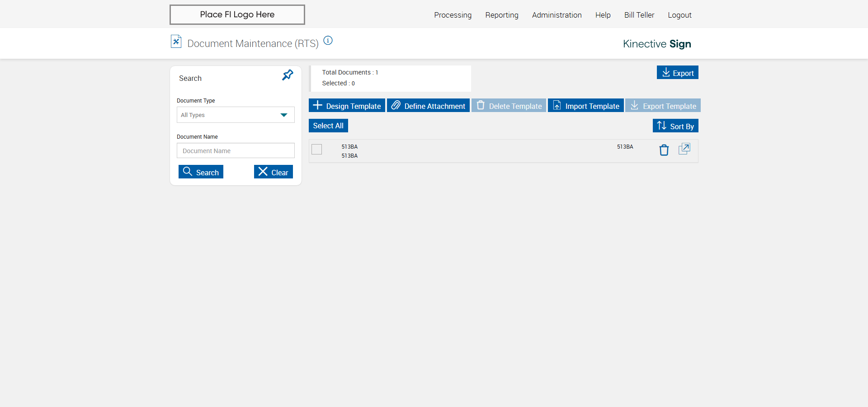Click the Kinective Sign brand text
Viewport: 868px width, 407px height.
tap(657, 44)
